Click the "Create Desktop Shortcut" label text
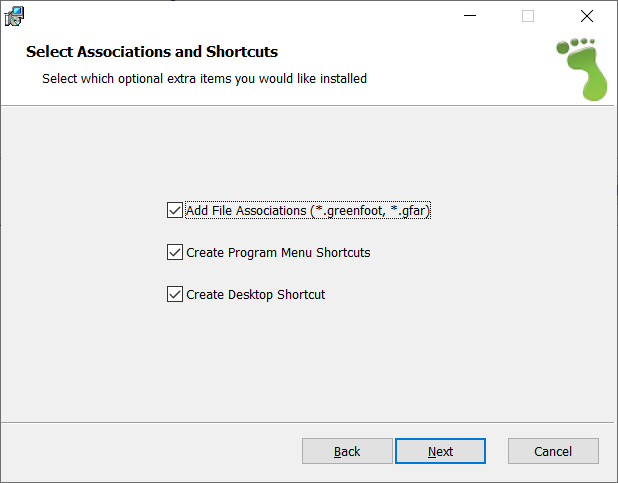 [x=255, y=295]
